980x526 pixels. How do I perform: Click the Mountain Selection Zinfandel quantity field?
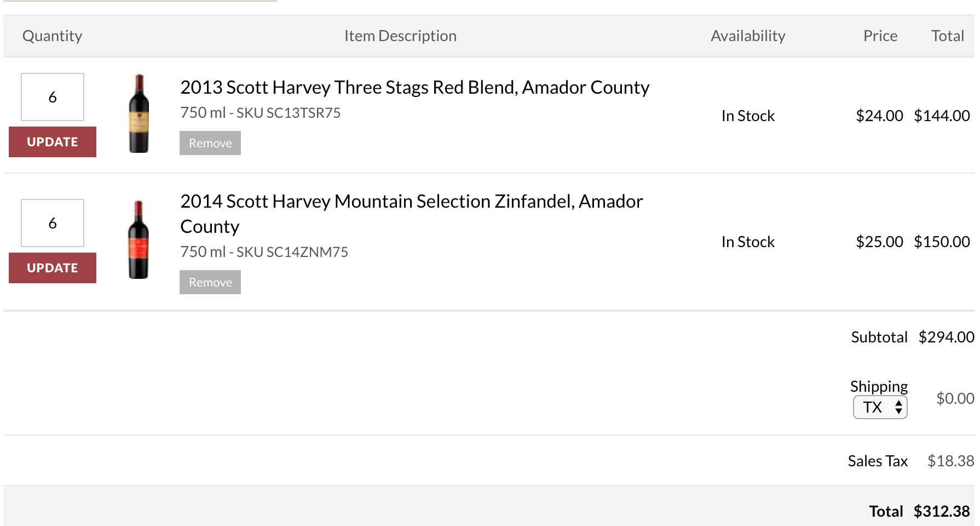[x=53, y=223]
